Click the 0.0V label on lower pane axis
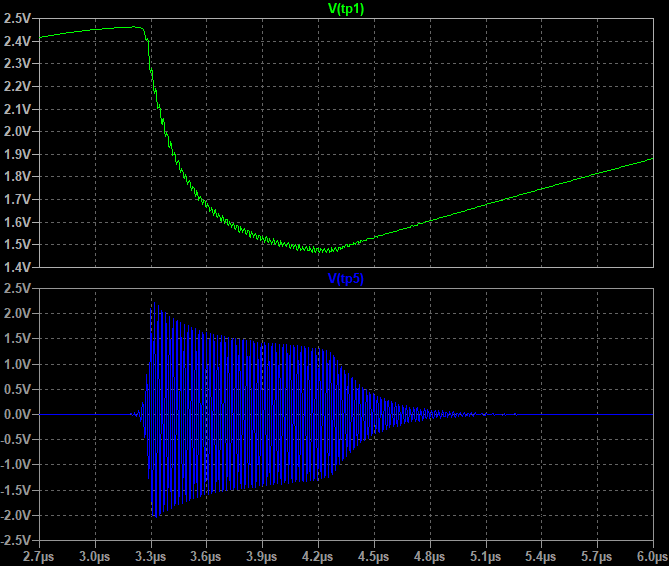This screenshot has height=566, width=669. tap(18, 414)
